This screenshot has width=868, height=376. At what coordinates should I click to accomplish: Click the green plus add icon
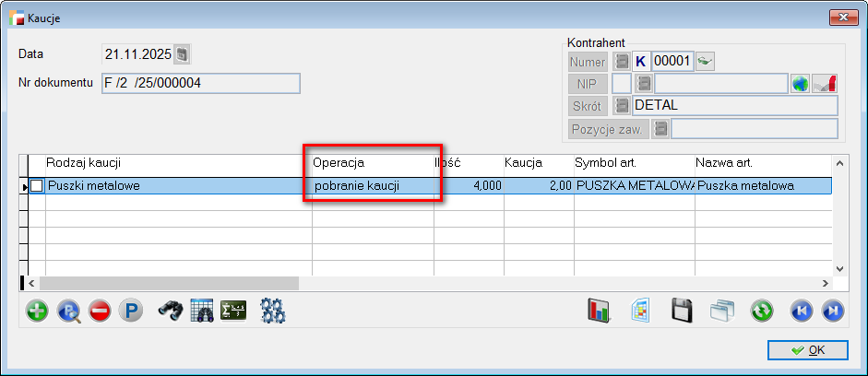coord(37,311)
